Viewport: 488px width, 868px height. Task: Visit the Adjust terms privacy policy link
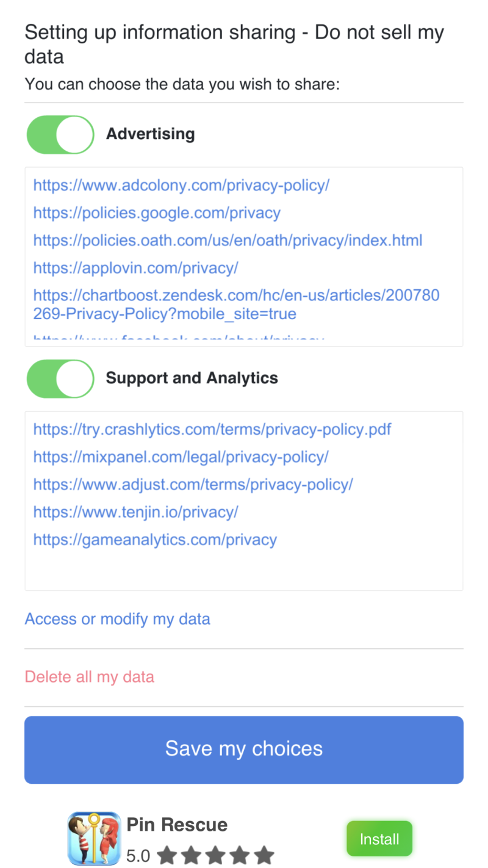pyautogui.click(x=193, y=485)
